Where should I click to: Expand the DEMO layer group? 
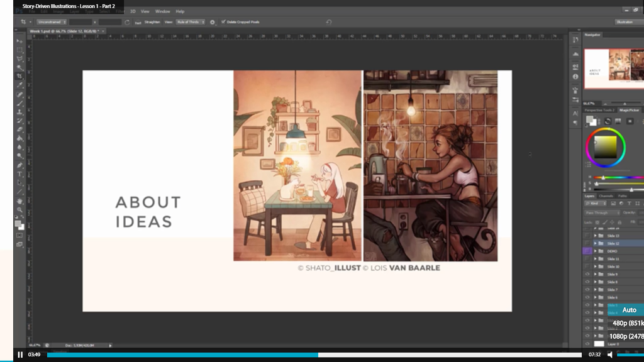[595, 251]
